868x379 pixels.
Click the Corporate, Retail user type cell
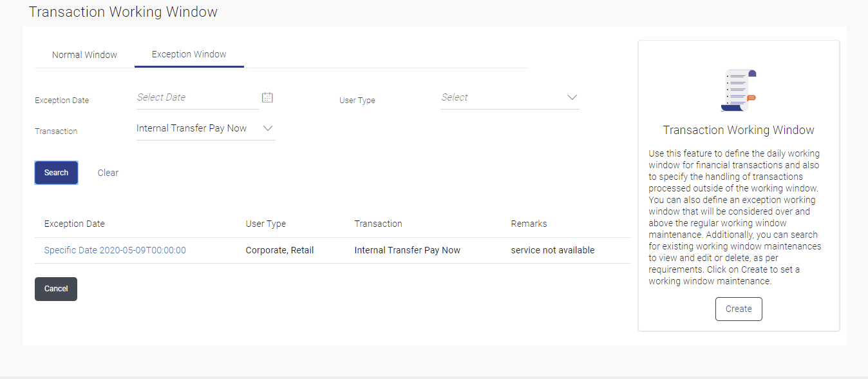click(280, 250)
